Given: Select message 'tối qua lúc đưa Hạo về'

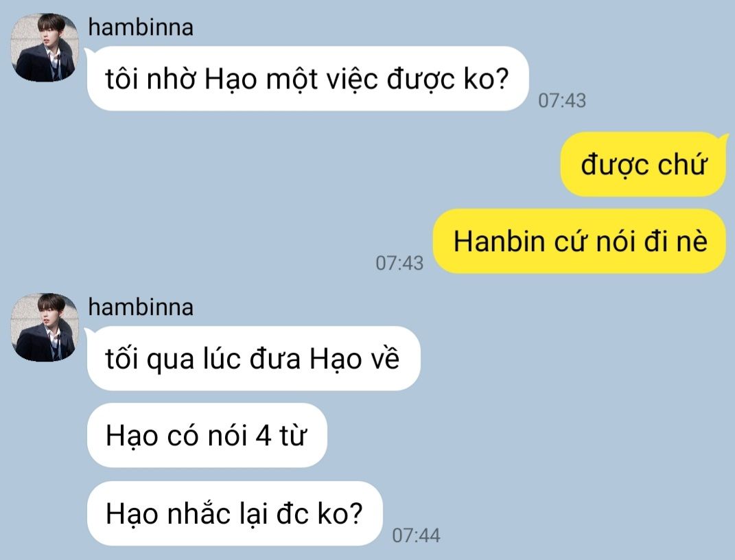Looking at the screenshot, I should pos(253,358).
